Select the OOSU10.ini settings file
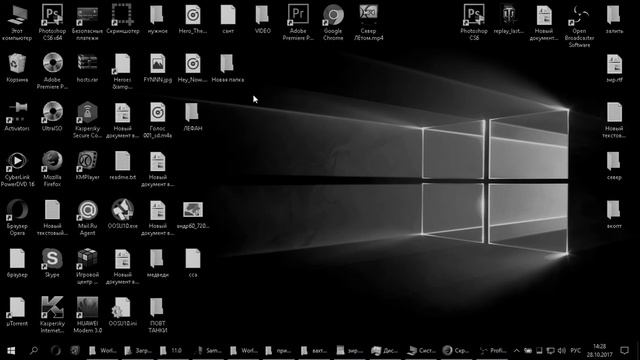This screenshot has width=640, height=360. click(122, 312)
